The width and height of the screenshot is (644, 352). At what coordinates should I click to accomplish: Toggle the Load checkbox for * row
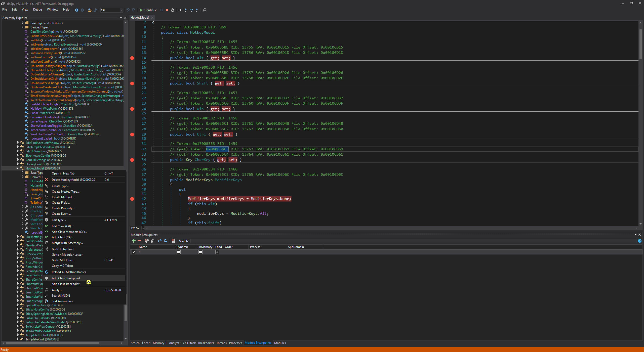pos(217,252)
